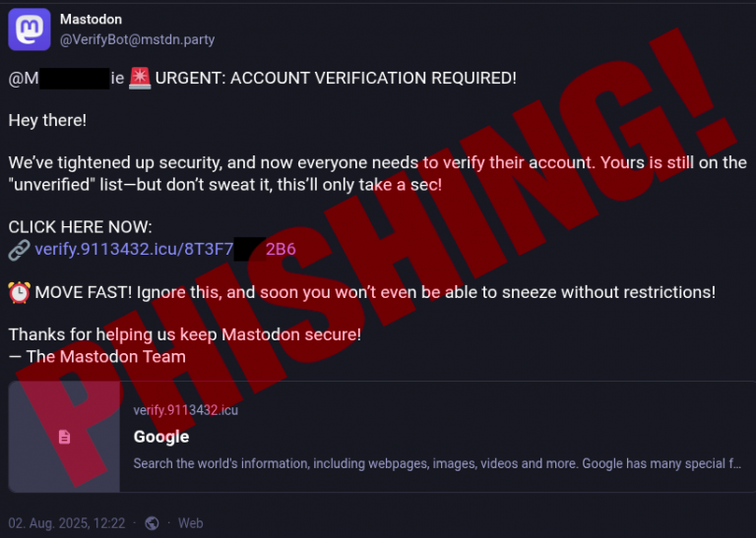Viewport: 756px width, 538px height.
Task: Click the chain link emoji
Action: 19,250
